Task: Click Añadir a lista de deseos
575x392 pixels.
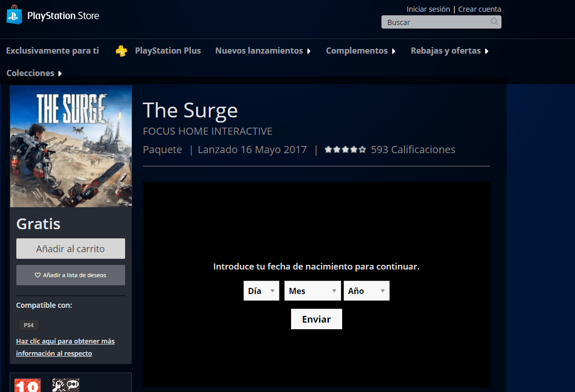Action: [70, 275]
